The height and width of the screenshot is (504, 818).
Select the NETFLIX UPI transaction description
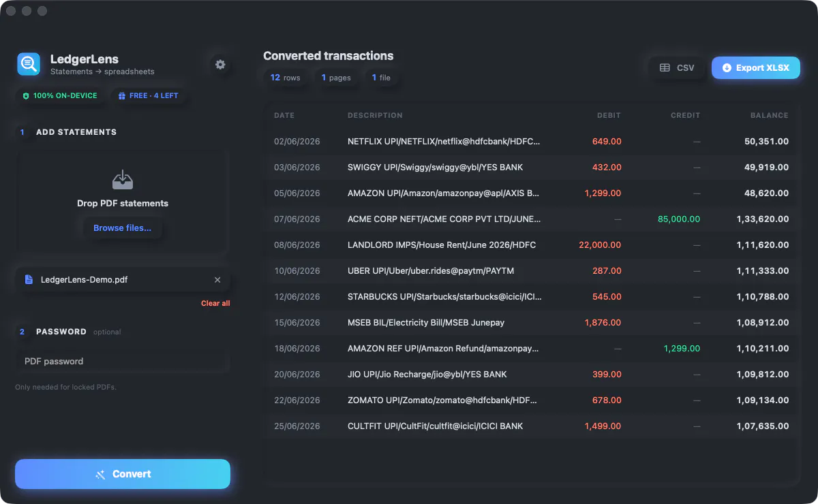click(444, 142)
